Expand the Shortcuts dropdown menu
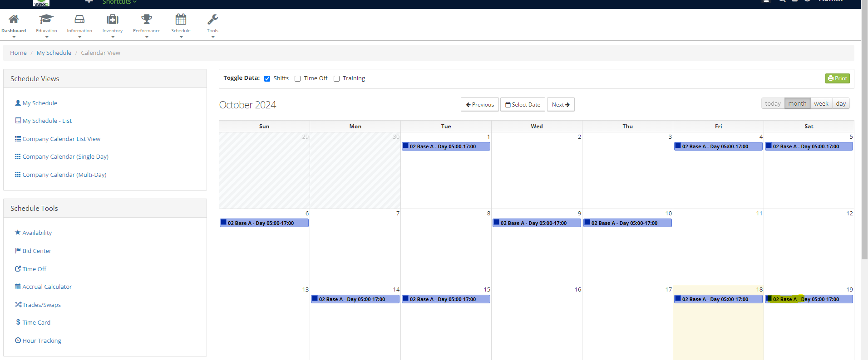The image size is (868, 360). coord(119,2)
